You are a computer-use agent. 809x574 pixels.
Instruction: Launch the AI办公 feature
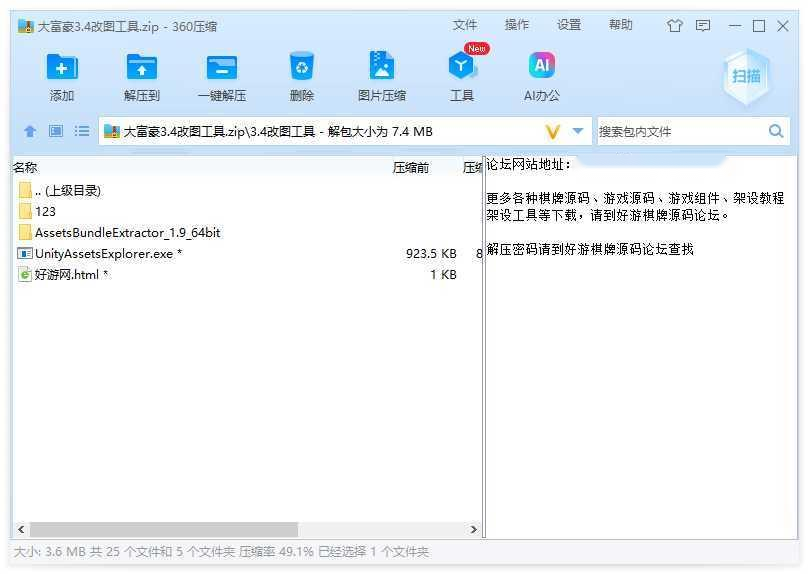[x=541, y=68]
